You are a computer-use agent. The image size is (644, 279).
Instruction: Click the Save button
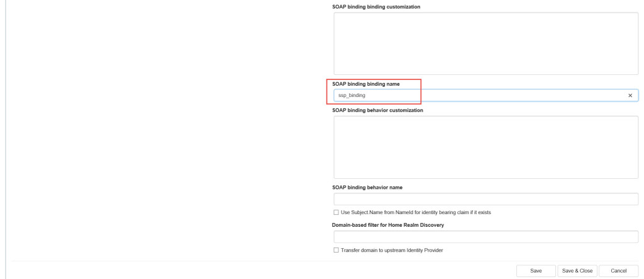(536, 271)
